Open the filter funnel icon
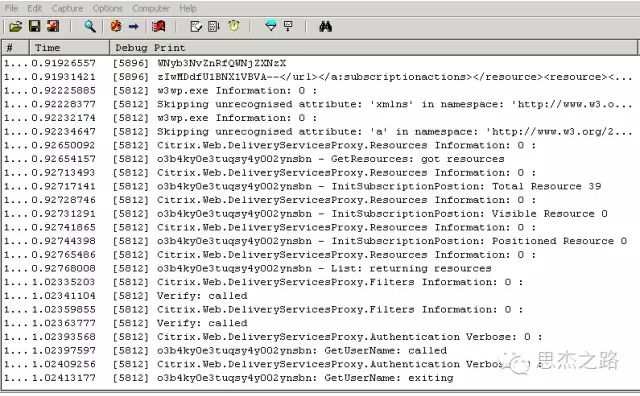Image resolution: width=640 pixels, height=396 pixels. click(270, 27)
